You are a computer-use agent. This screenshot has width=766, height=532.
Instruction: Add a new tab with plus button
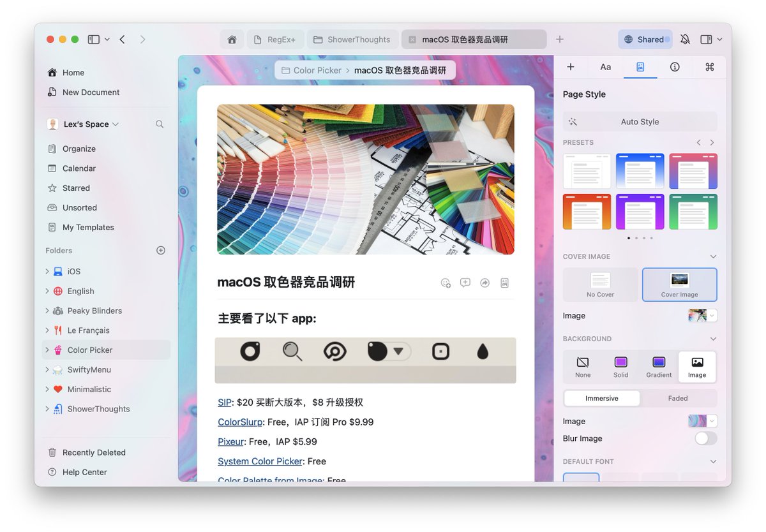click(560, 40)
